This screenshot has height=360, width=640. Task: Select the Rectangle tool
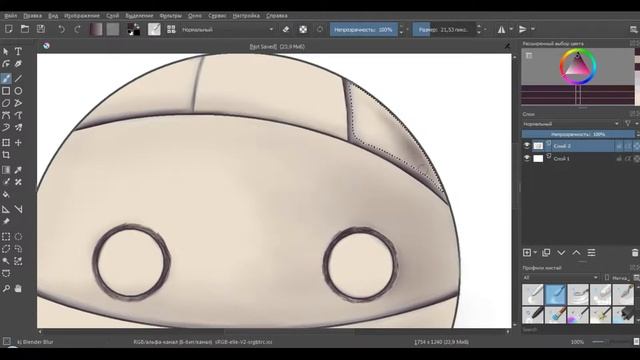[x=6, y=91]
